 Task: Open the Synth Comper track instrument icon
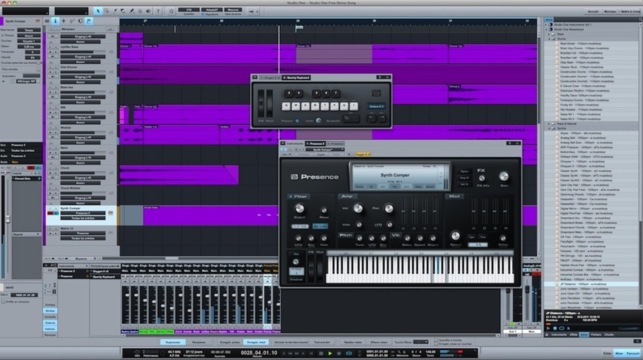click(x=110, y=213)
